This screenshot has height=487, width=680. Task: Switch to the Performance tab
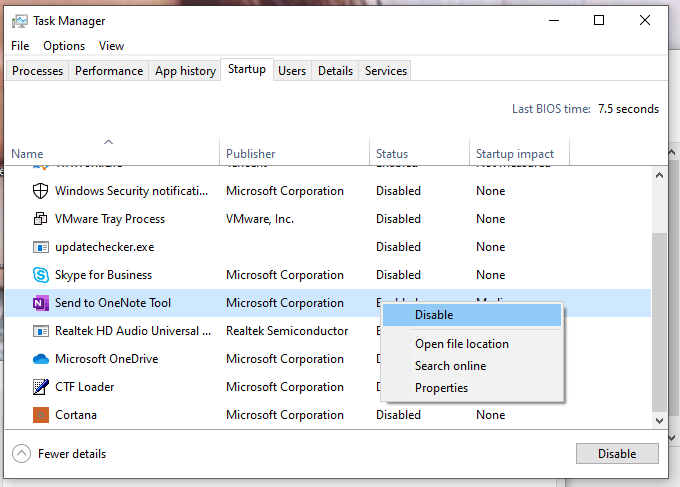109,71
